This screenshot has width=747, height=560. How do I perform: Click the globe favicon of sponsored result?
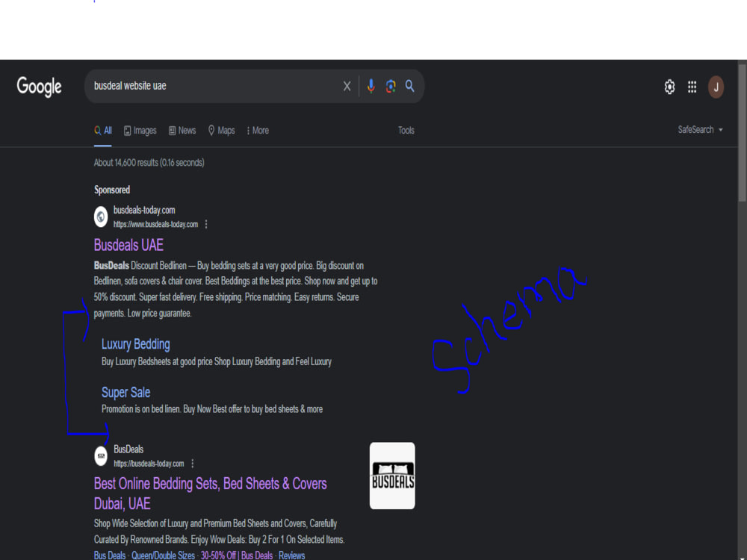(x=101, y=217)
